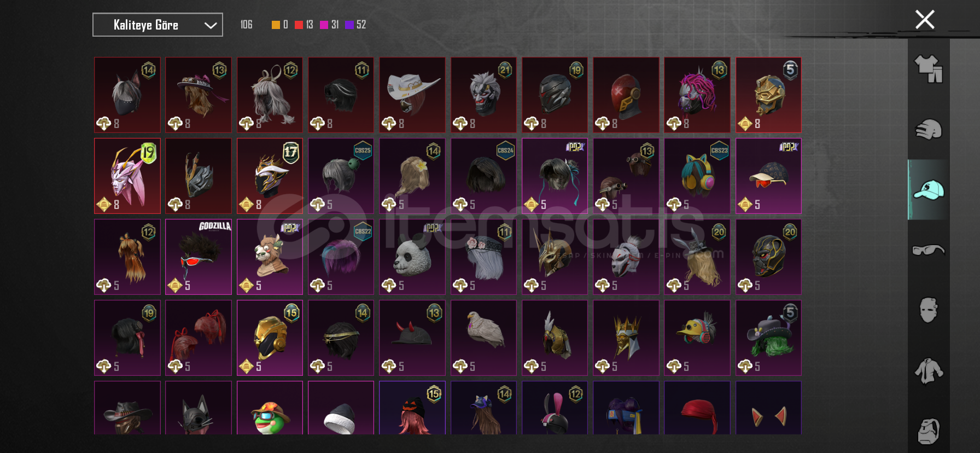This screenshot has height=453, width=980.
Task: Select the cap headwear category icon
Action: [929, 189]
